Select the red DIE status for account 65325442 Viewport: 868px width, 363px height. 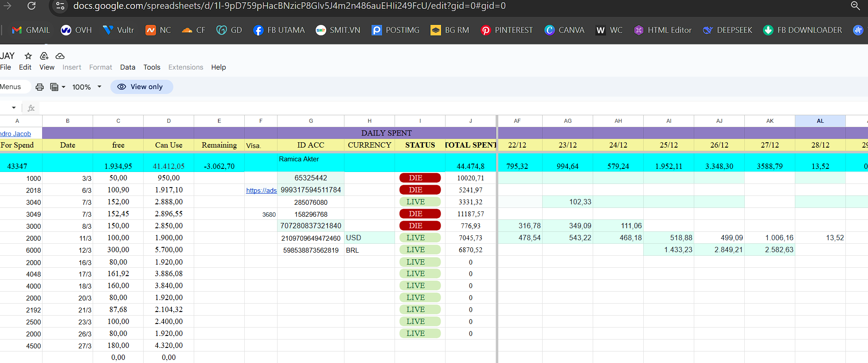pos(420,178)
